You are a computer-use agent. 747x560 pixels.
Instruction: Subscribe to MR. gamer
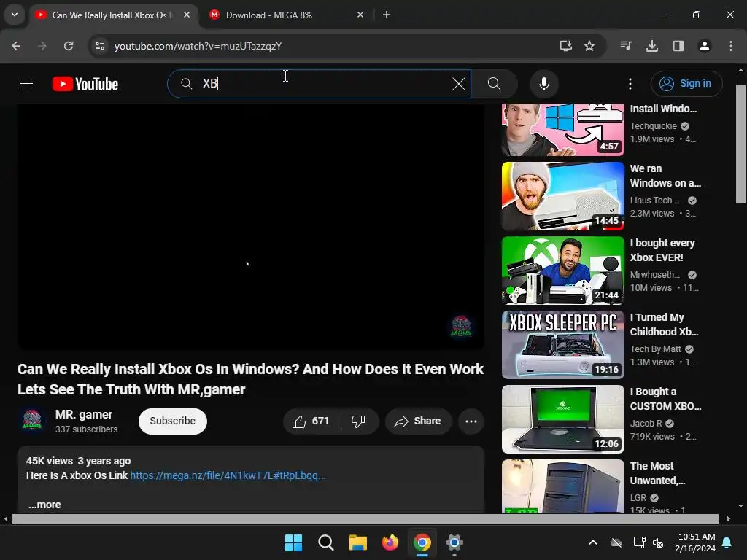click(172, 421)
